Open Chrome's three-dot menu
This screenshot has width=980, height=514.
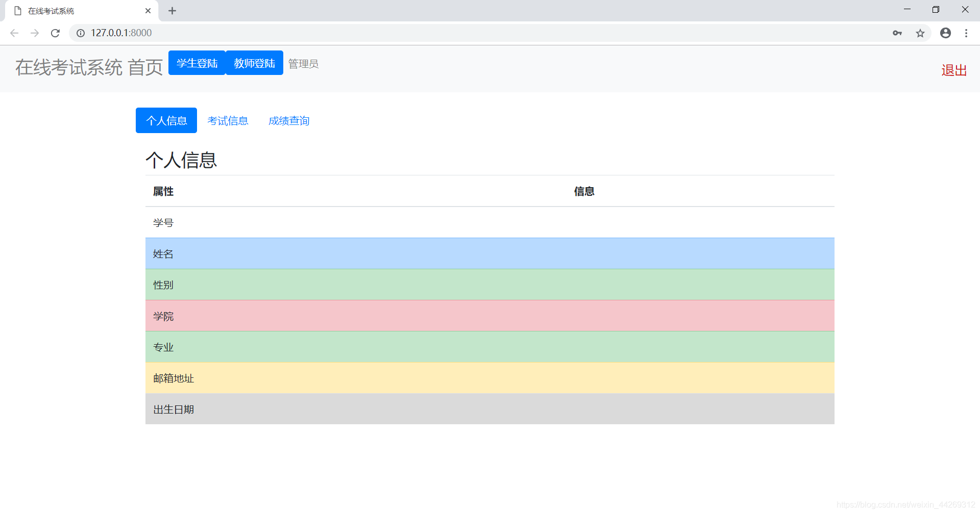pyautogui.click(x=966, y=33)
